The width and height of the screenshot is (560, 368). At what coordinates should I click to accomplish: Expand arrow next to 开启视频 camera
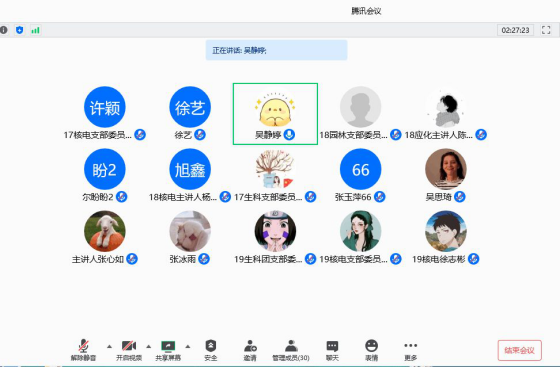149,346
